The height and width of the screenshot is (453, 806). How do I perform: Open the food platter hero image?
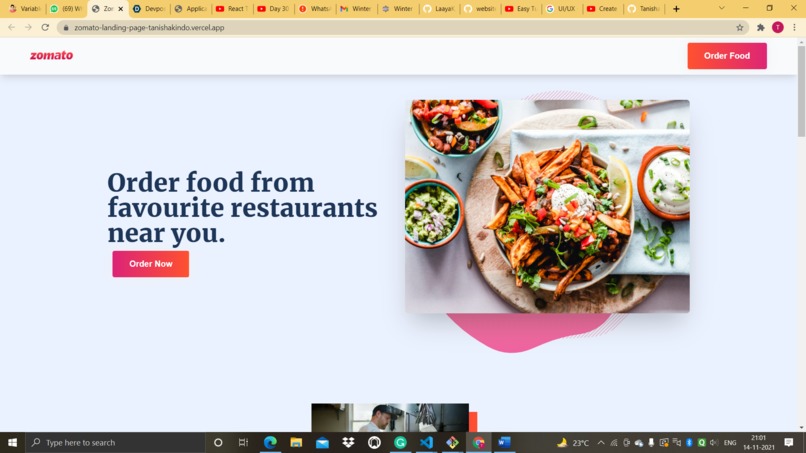pyautogui.click(x=547, y=206)
